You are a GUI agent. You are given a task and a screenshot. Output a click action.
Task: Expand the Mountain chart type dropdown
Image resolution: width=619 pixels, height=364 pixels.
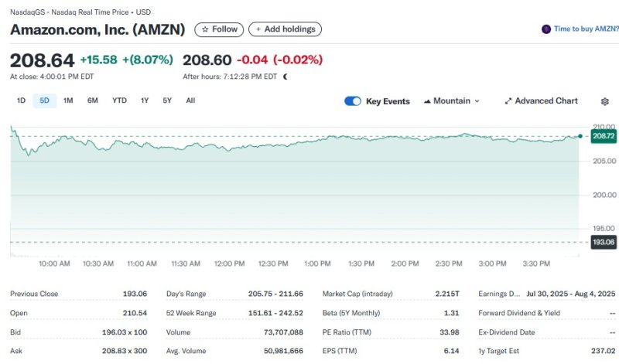[x=477, y=101]
